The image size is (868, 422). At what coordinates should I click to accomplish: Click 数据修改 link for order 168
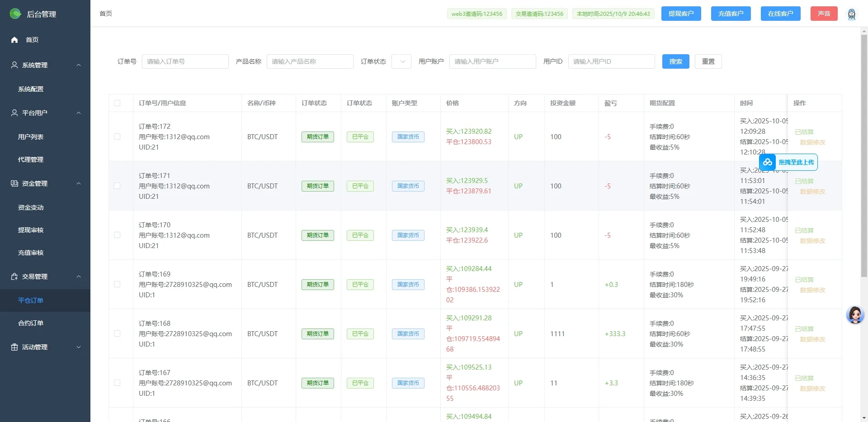pyautogui.click(x=812, y=339)
